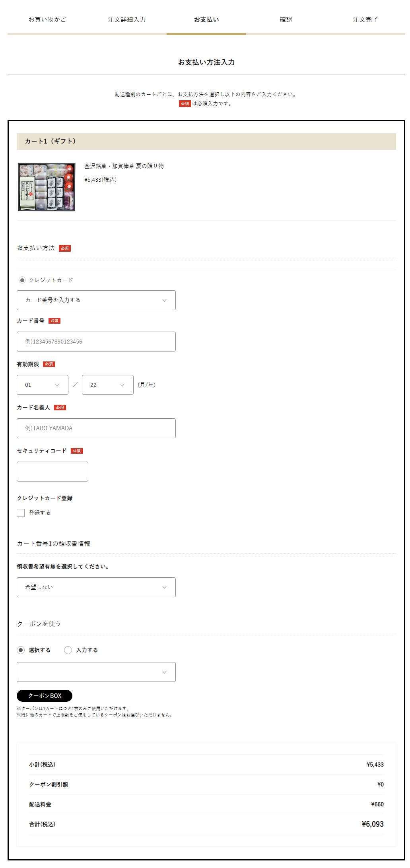The width and height of the screenshot is (410, 868).
Task: Click the 注文完了 step tab
Action: 365,19
